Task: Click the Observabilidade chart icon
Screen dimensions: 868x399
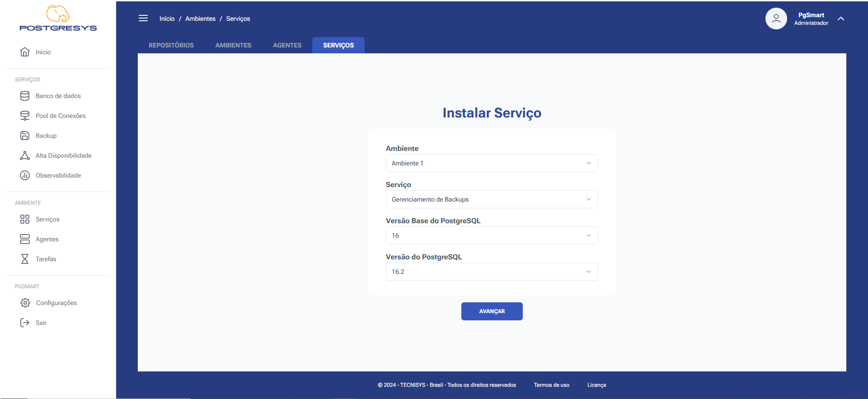Action: pos(25,175)
